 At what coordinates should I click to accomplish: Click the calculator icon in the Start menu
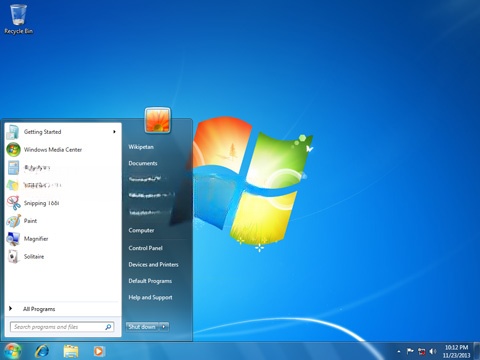[13, 167]
